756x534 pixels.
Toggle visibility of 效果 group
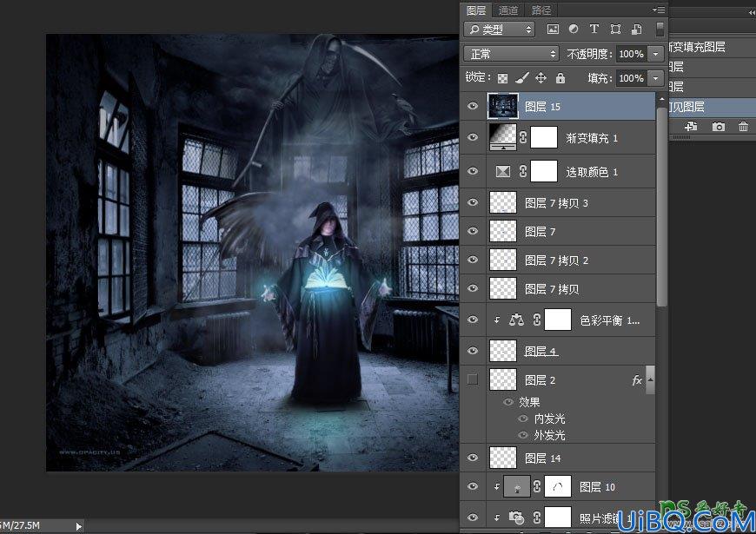click(x=508, y=402)
